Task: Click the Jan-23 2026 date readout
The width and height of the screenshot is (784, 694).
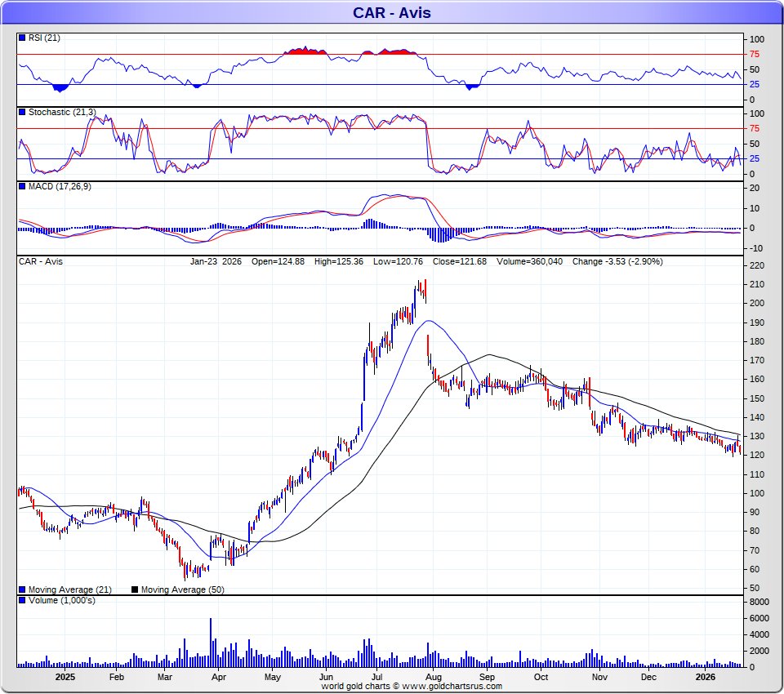Action: 216,261
